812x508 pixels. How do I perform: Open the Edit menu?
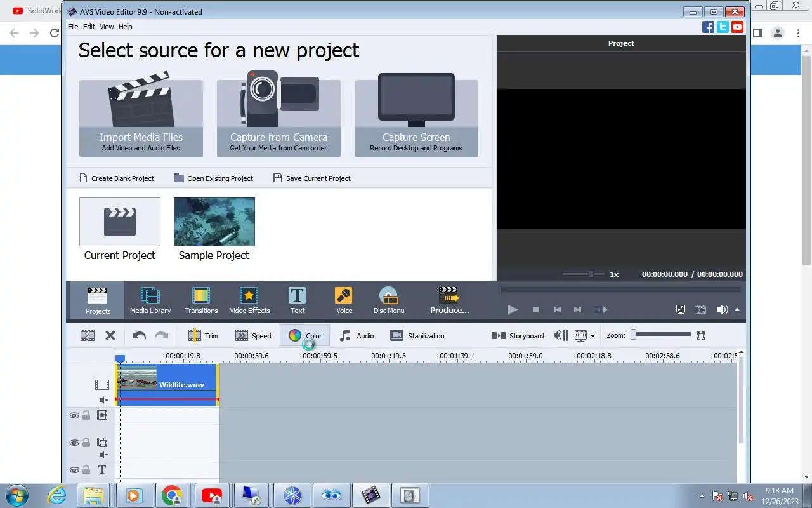pyautogui.click(x=89, y=27)
